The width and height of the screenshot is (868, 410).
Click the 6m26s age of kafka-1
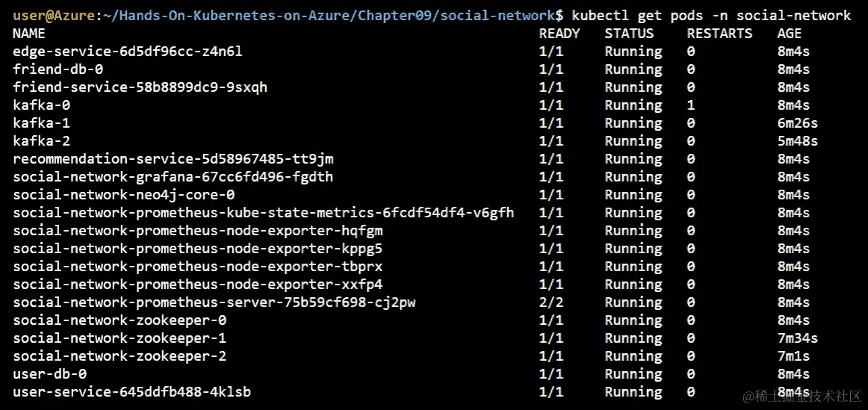click(797, 122)
